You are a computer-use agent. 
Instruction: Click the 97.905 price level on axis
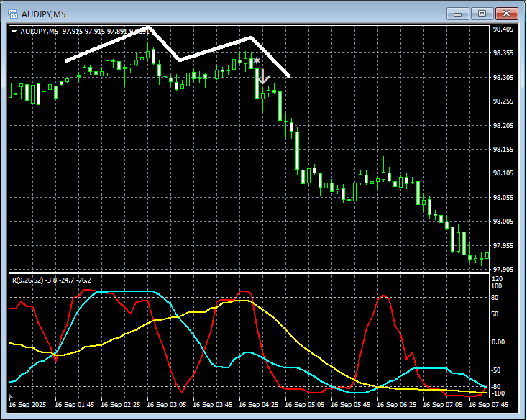click(x=503, y=269)
